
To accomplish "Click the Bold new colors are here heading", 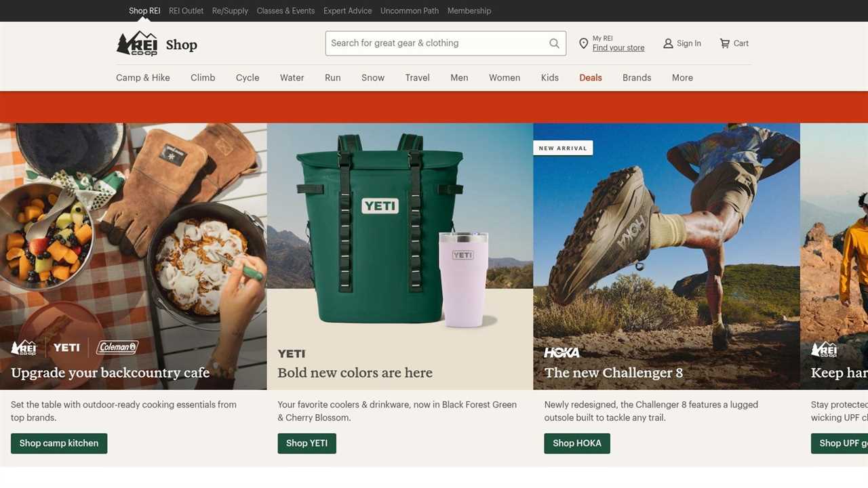I will 355,373.
